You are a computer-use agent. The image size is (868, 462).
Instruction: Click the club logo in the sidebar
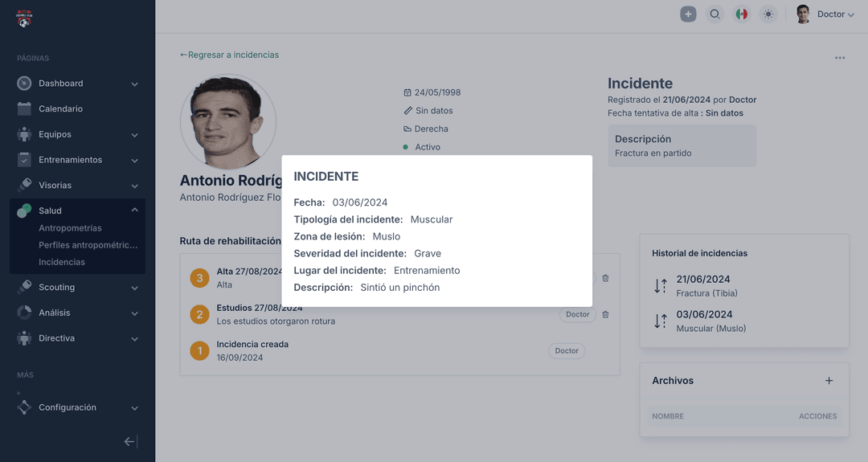click(24, 18)
